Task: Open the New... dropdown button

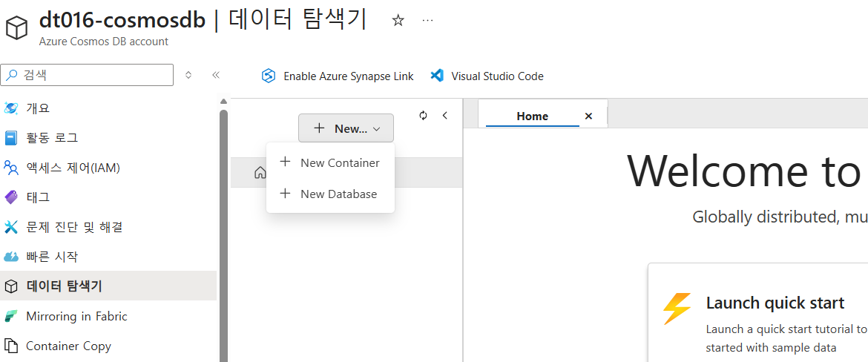Action: pyautogui.click(x=346, y=128)
